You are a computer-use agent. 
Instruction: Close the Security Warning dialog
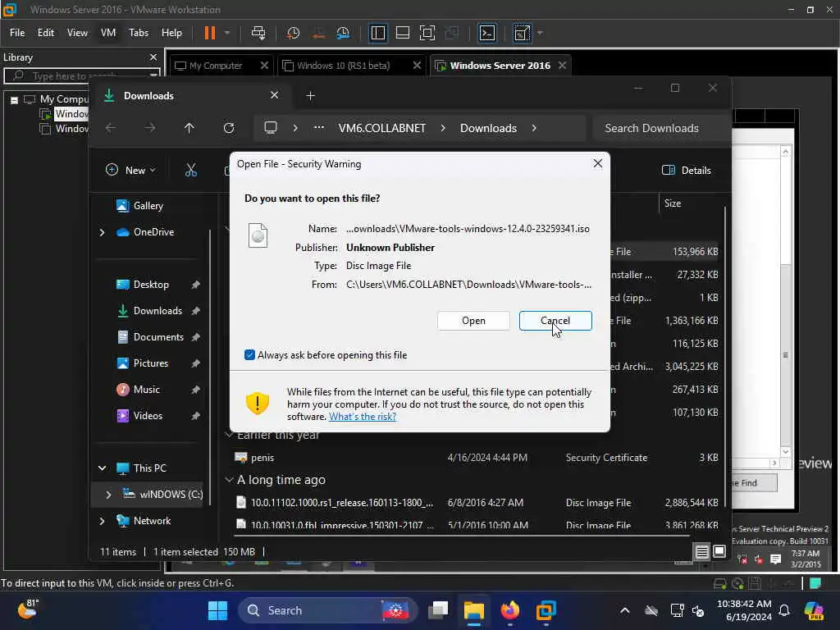[x=598, y=163]
